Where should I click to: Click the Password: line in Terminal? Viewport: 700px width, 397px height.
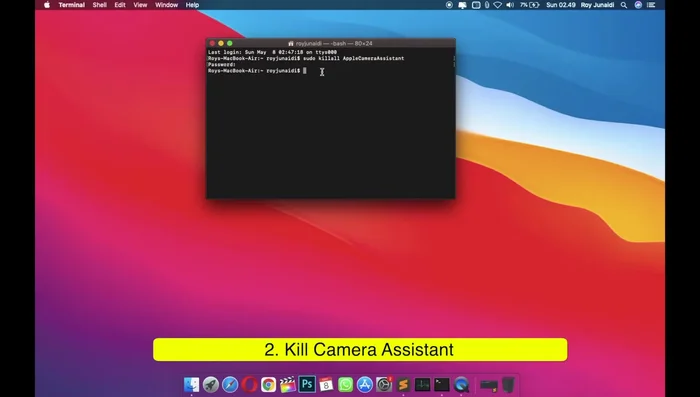(221, 65)
